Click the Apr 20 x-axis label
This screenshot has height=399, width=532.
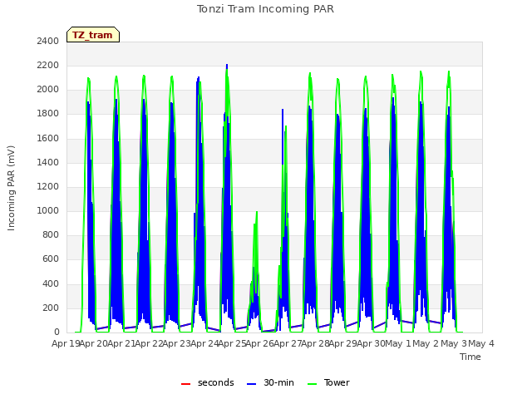pyautogui.click(x=94, y=343)
